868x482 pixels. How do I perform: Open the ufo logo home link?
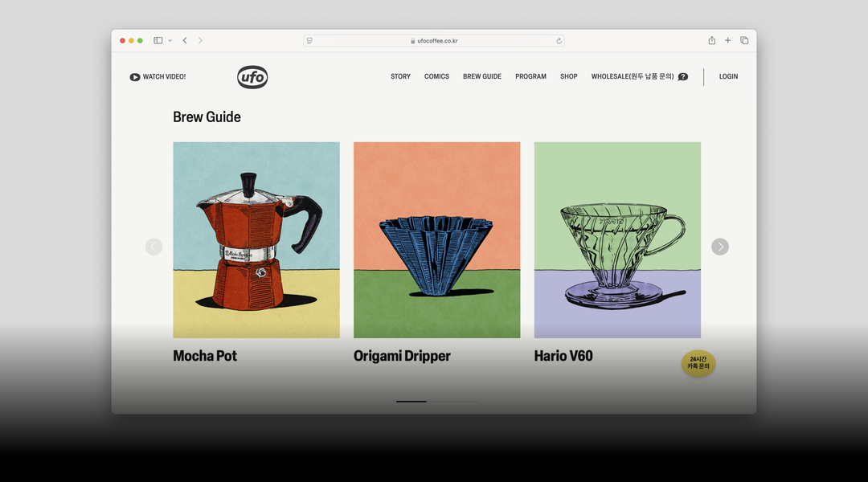(x=252, y=77)
